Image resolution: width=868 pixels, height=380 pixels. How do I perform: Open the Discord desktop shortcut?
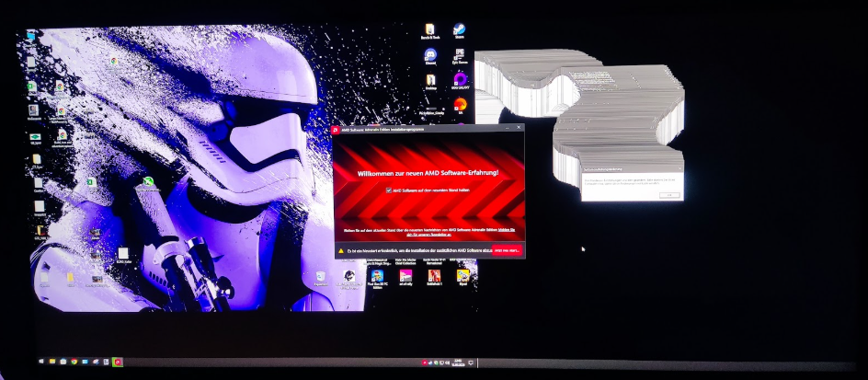pyautogui.click(x=430, y=56)
